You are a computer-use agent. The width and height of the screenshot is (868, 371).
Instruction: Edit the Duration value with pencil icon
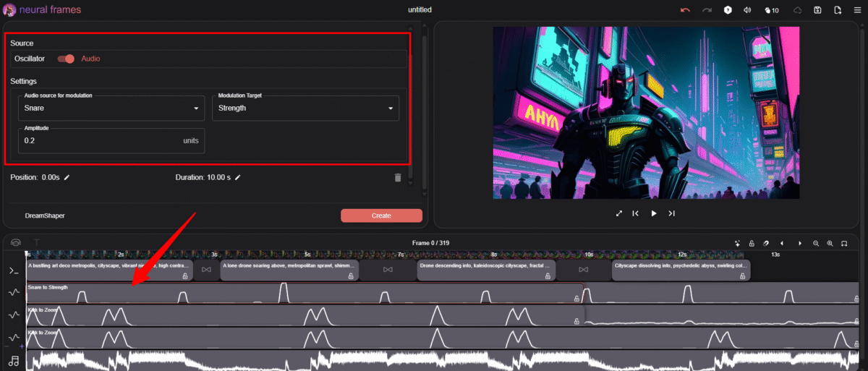[x=237, y=177]
